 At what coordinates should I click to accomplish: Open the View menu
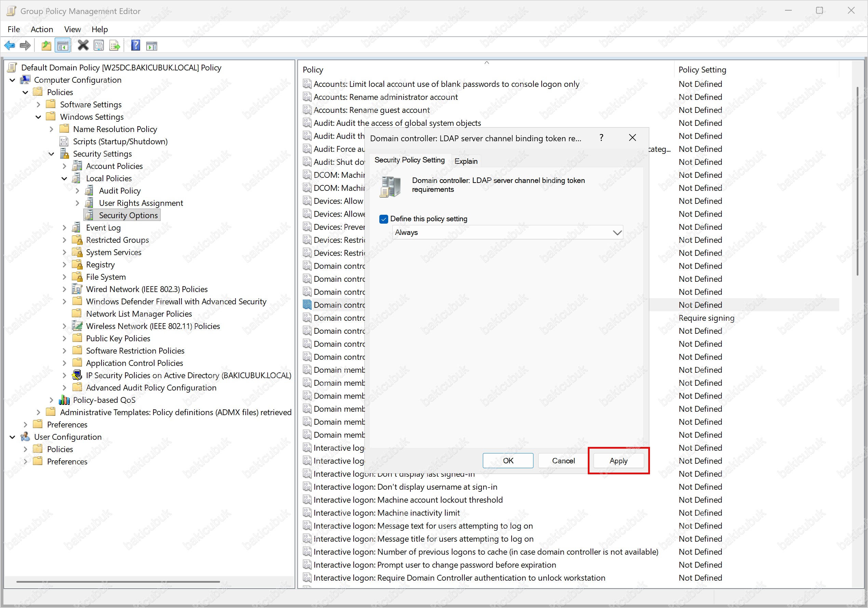(72, 29)
